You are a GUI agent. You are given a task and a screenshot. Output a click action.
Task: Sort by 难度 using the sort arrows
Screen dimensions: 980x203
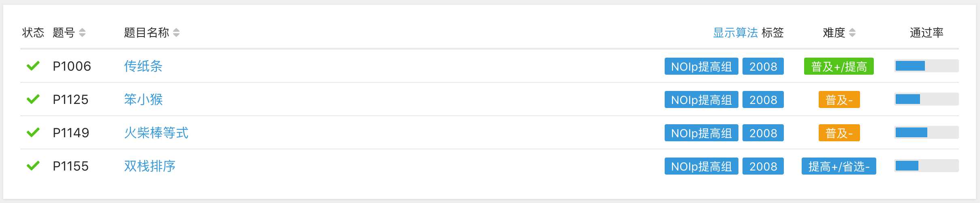tap(852, 32)
